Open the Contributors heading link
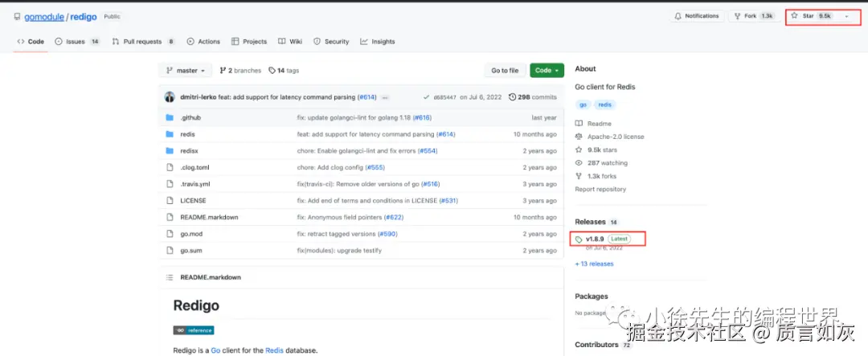868x356 pixels. pyautogui.click(x=603, y=345)
